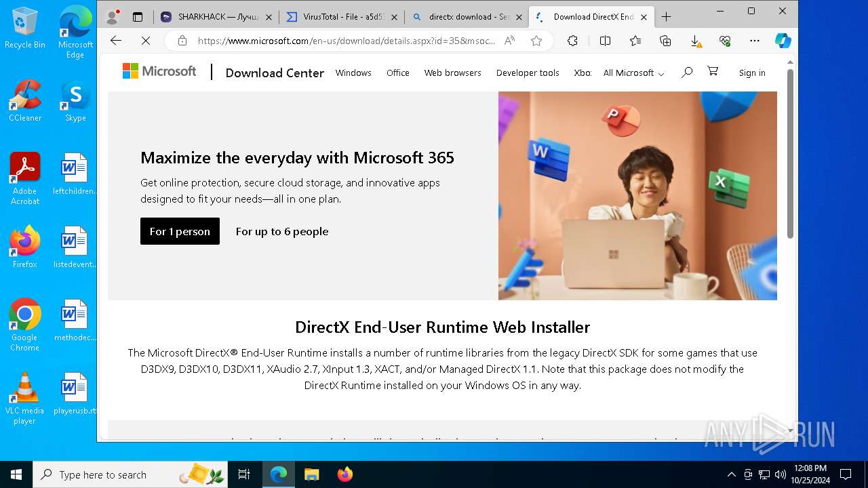
Task: Open the Download Center link
Action: click(x=275, y=73)
